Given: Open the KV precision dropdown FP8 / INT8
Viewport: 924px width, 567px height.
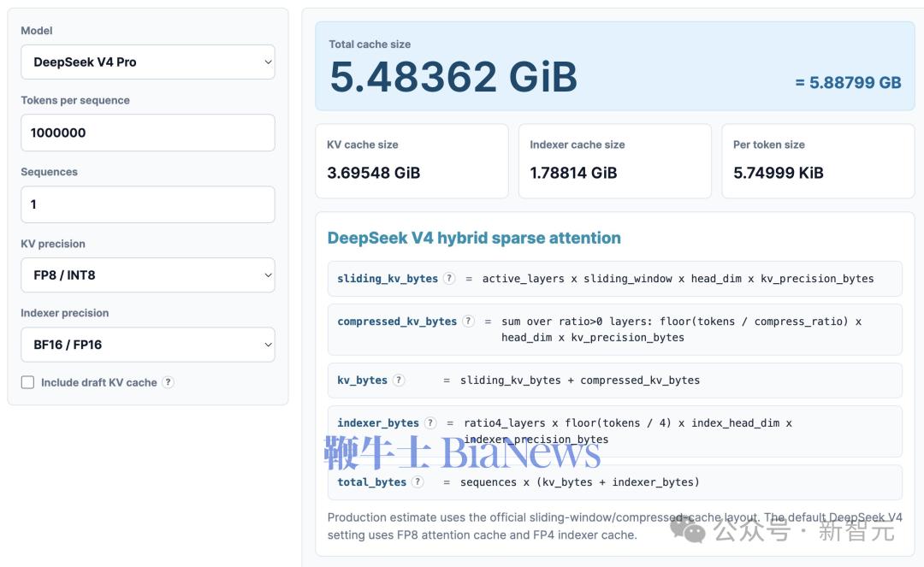Looking at the screenshot, I should (x=148, y=275).
